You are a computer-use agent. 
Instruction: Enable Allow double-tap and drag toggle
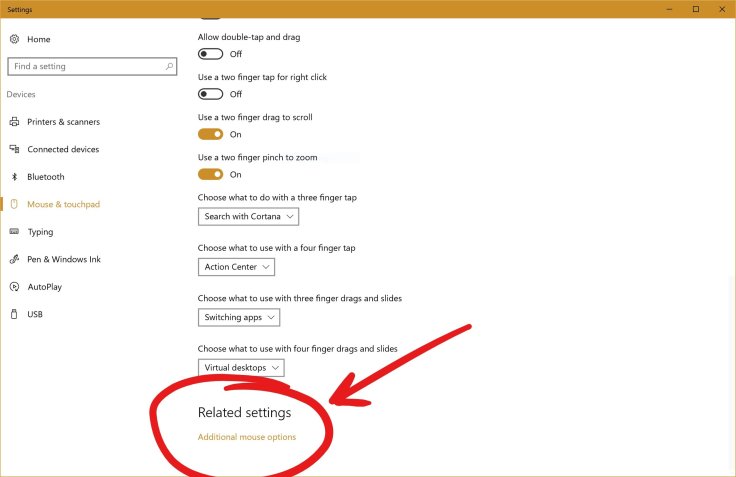click(x=210, y=54)
